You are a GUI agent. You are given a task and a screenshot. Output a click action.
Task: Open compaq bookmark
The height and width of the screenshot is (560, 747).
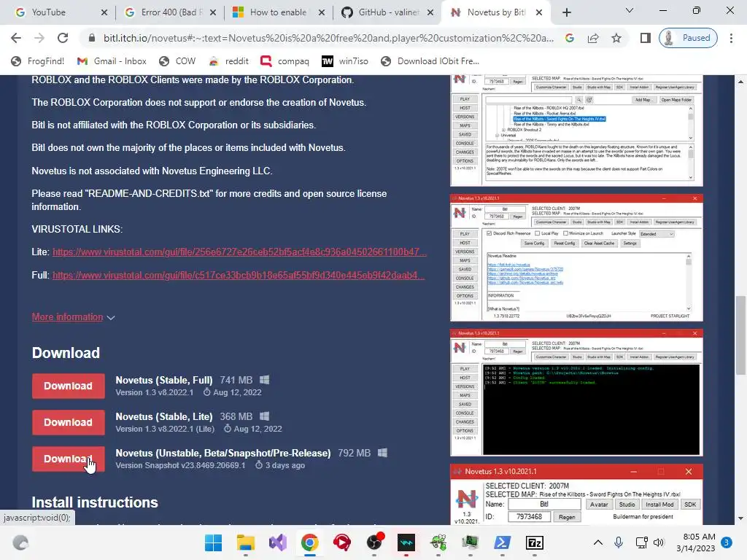[285, 61]
